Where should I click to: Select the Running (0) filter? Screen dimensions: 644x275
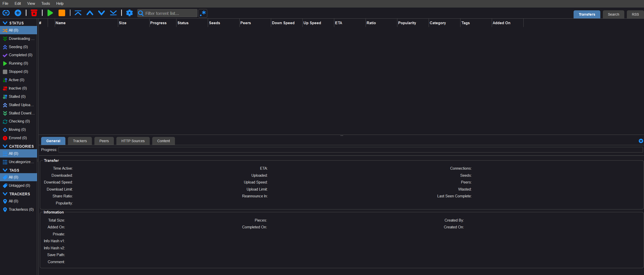tap(18, 63)
